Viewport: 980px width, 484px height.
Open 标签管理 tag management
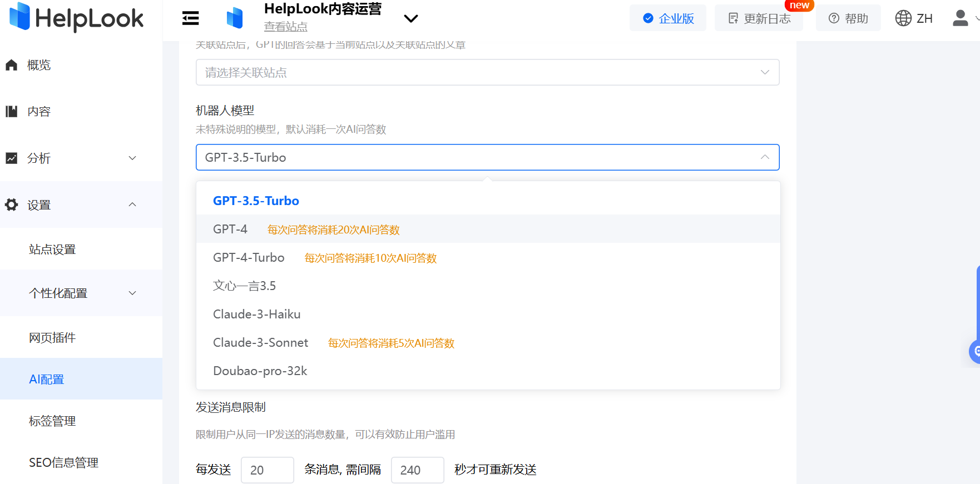tap(52, 421)
